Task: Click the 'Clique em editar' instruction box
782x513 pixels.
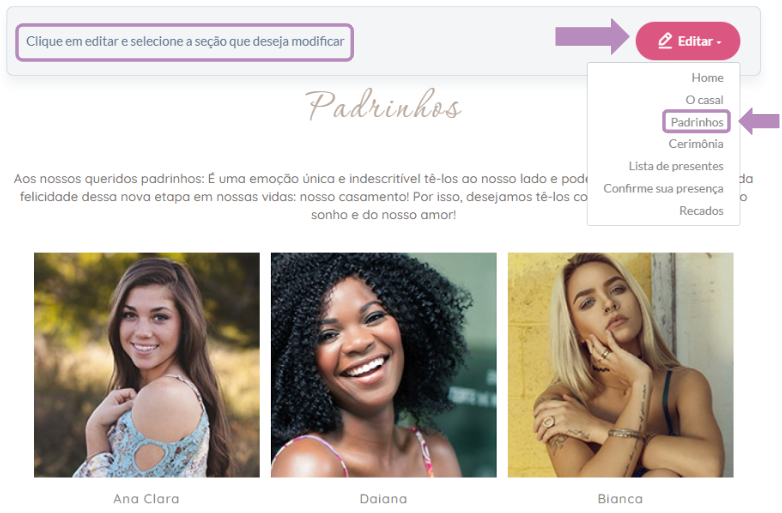Action: pos(185,42)
